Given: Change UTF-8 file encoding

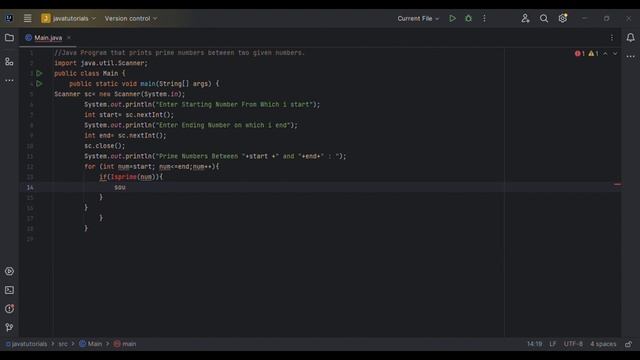Looking at the screenshot, I should coord(573,344).
